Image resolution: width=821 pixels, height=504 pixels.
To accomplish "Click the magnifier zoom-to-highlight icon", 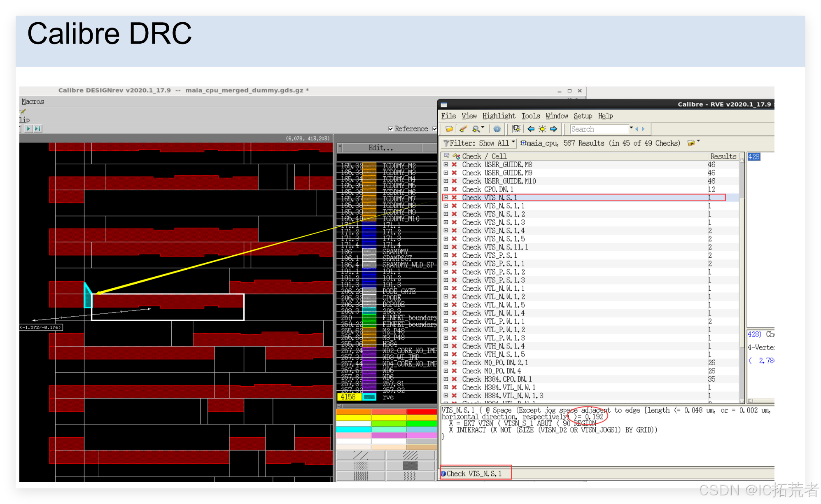I will (476, 129).
